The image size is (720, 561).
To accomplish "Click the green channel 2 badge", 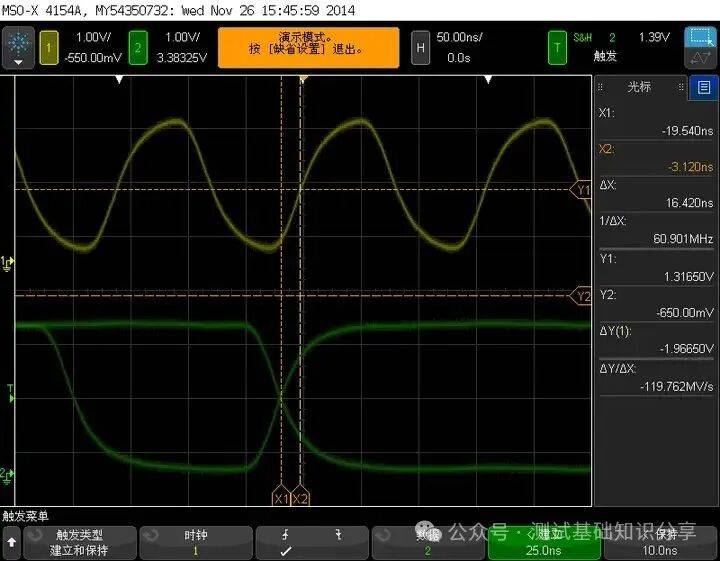I will click(140, 47).
